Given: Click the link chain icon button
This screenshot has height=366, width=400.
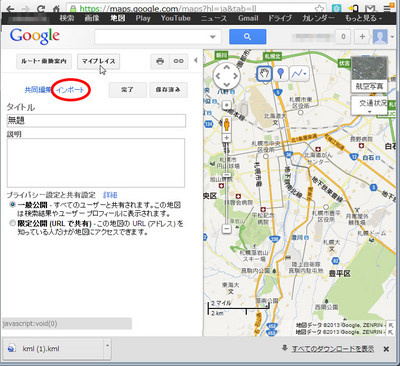Looking at the screenshot, I should pyautogui.click(x=179, y=61).
